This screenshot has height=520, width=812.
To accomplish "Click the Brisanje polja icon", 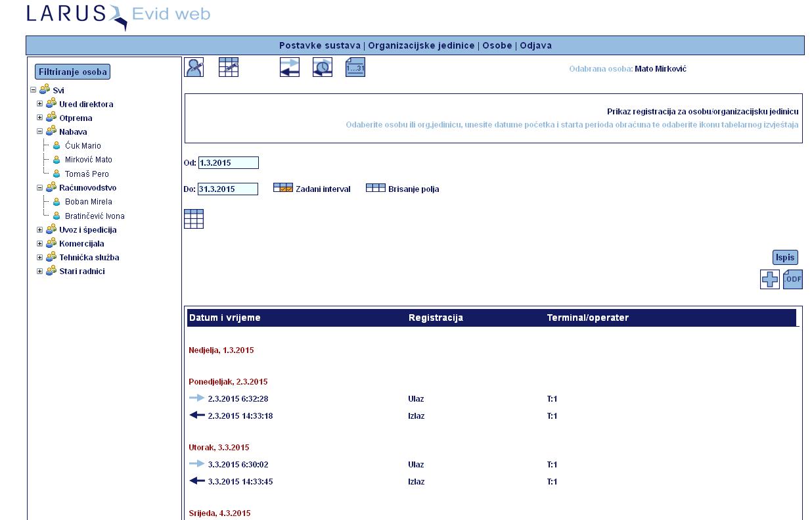I will click(376, 189).
